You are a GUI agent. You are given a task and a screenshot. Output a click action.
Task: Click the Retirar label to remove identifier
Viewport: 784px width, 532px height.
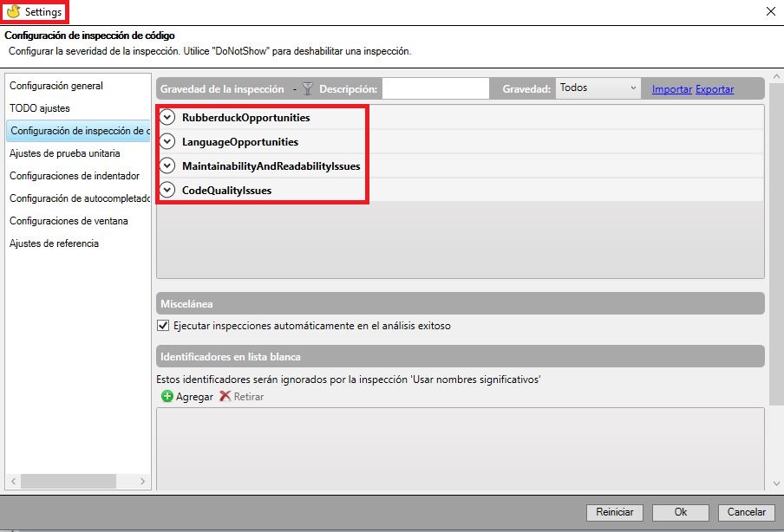249,397
